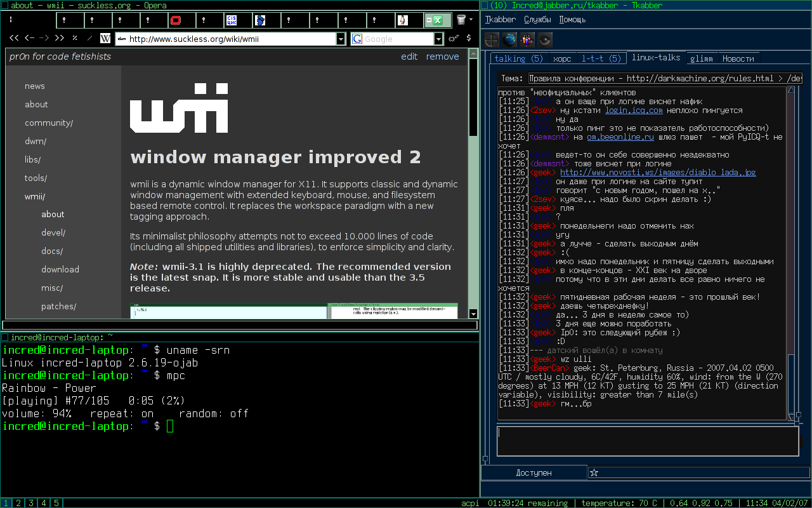Click the dollar sign icon in the Opera toolbar
The image size is (812, 508).
point(469,39)
